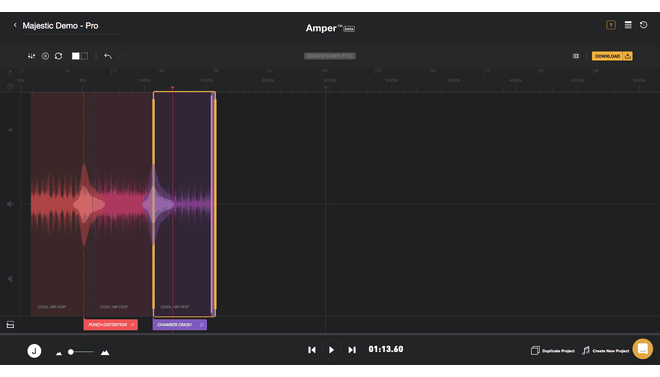This screenshot has width=660, height=377.
Task: Click the fullscreen/capture icon left of Download
Action: [x=576, y=56]
